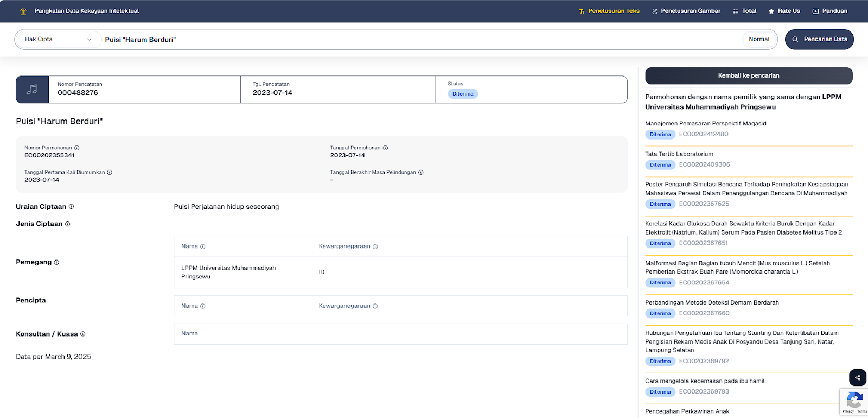This screenshot has height=418, width=868.
Task: Click Kewarganegaraan info icon in Pemegang table
Action: pyautogui.click(x=375, y=246)
